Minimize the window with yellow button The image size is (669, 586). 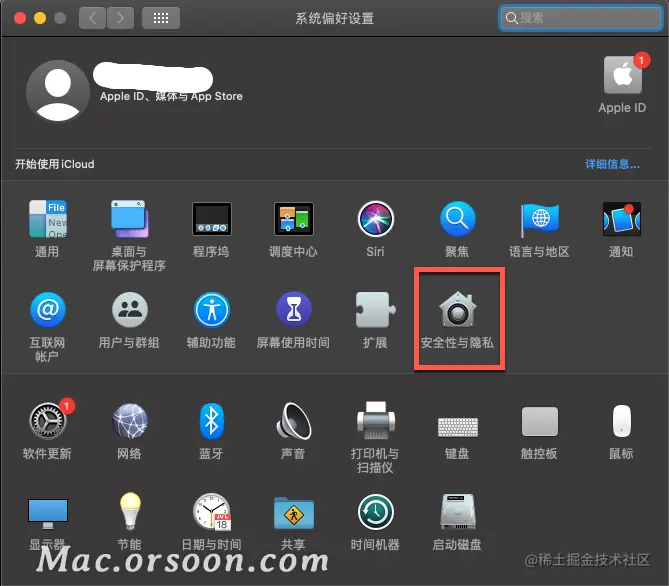pyautogui.click(x=40, y=18)
